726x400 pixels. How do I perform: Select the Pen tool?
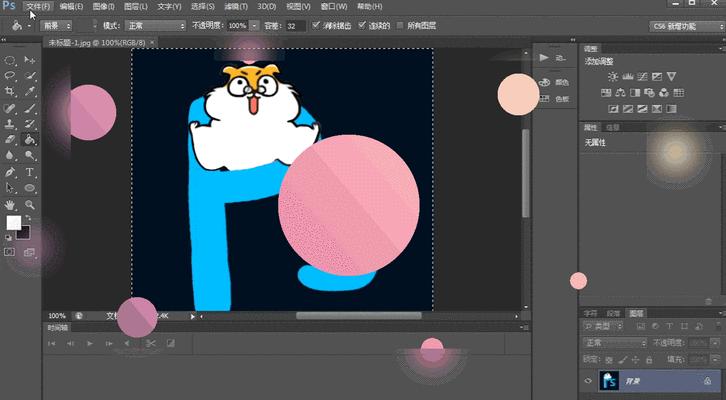(x=10, y=172)
